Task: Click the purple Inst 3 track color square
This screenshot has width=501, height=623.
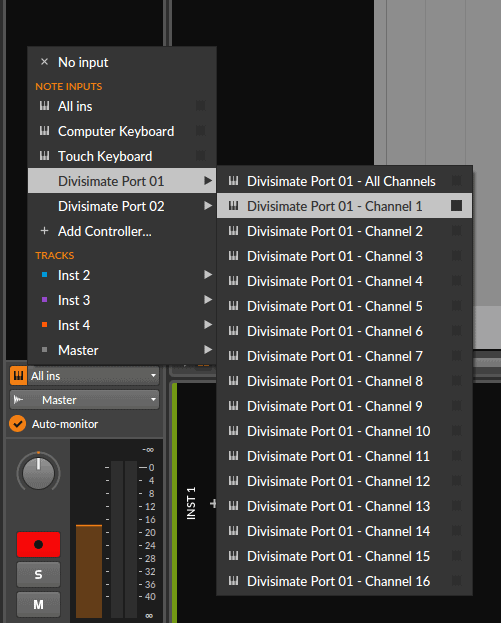Action: [x=44, y=300]
